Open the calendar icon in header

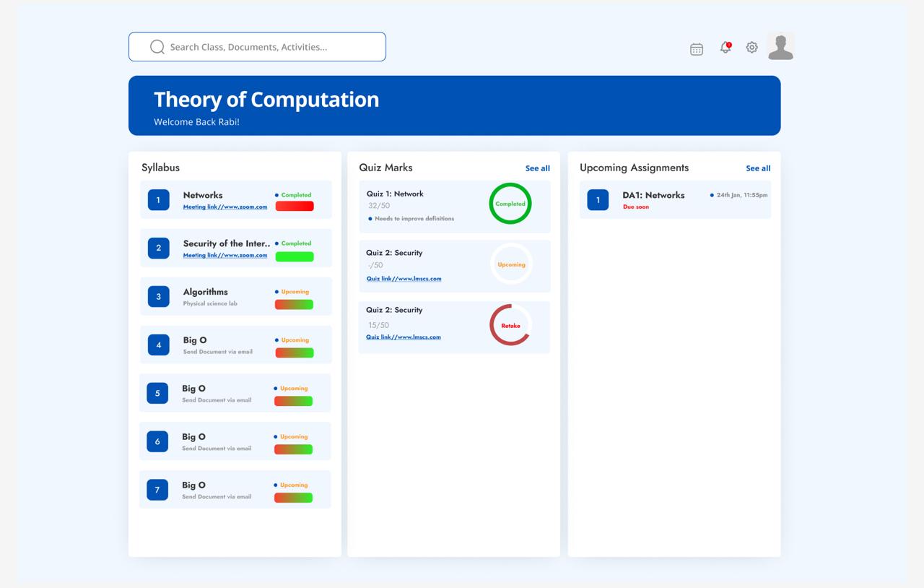click(x=697, y=49)
